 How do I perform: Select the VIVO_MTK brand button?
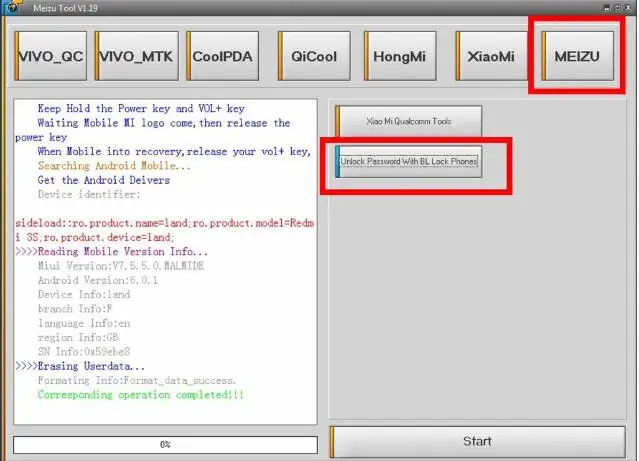[x=137, y=56]
